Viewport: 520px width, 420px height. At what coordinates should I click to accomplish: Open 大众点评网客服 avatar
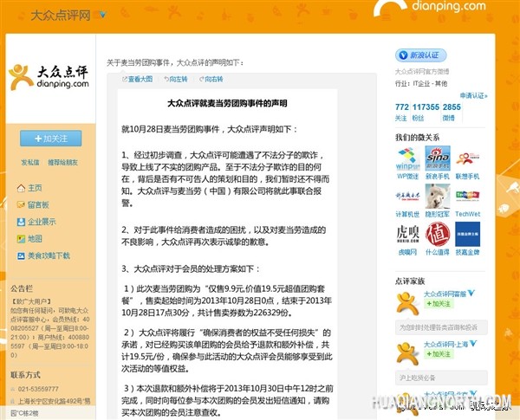point(407,303)
